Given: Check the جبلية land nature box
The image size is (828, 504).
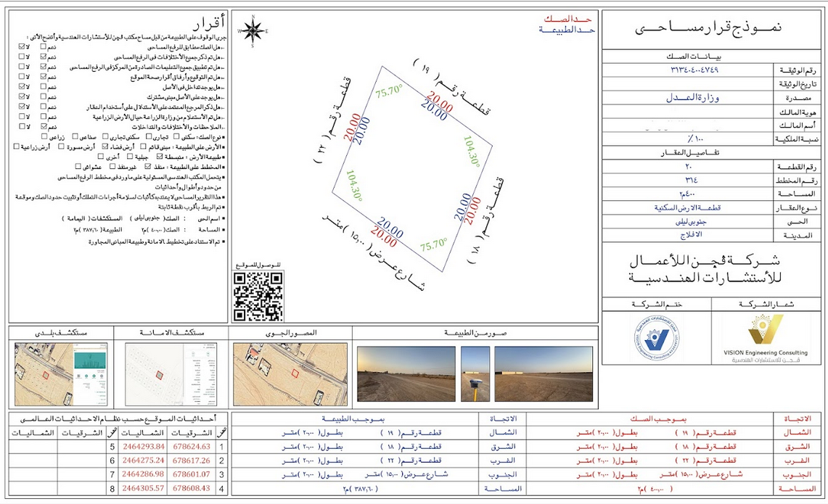Looking at the screenshot, I should [x=130, y=156].
